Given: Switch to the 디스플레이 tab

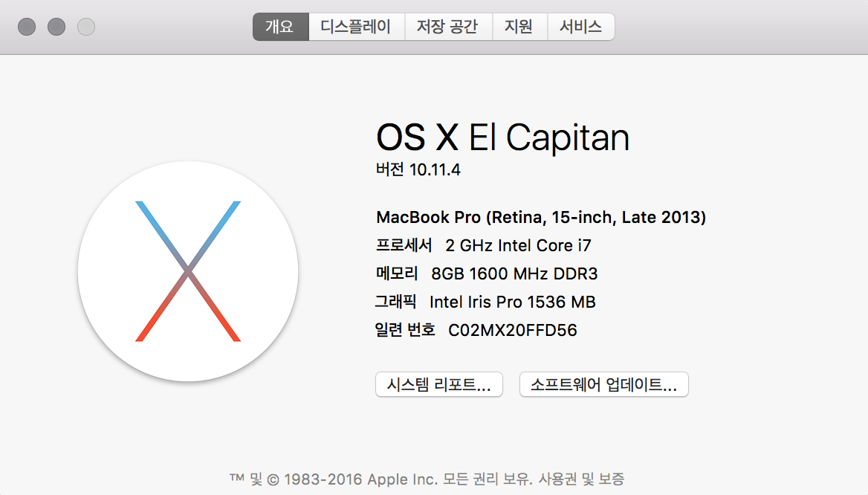Looking at the screenshot, I should tap(356, 27).
